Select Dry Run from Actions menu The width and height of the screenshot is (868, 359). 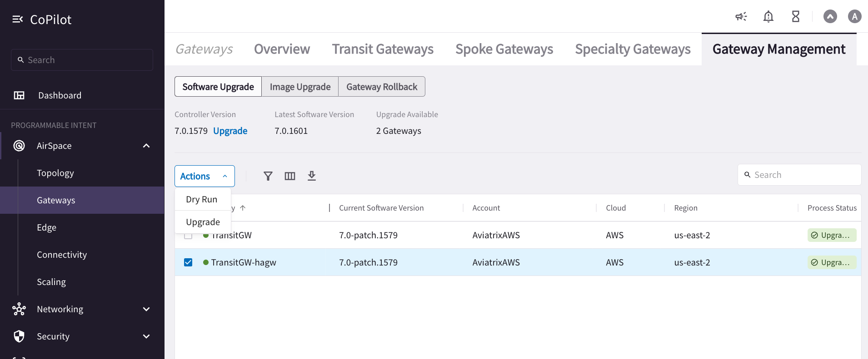click(202, 200)
